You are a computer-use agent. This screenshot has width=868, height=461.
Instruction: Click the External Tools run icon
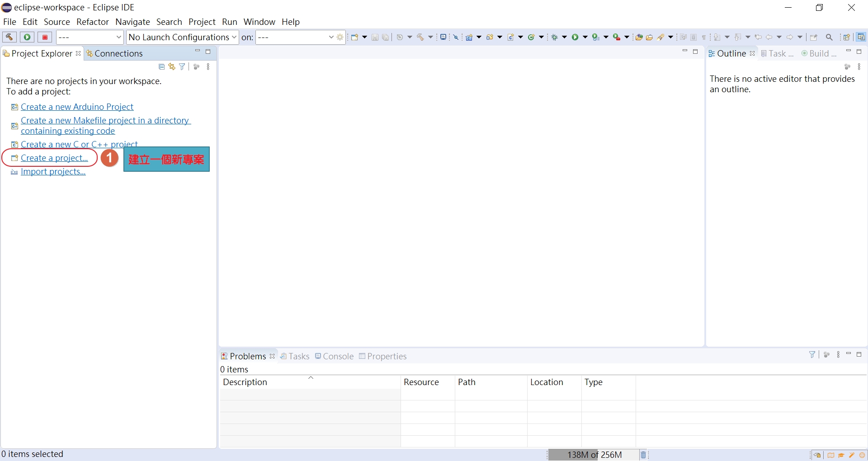(617, 37)
